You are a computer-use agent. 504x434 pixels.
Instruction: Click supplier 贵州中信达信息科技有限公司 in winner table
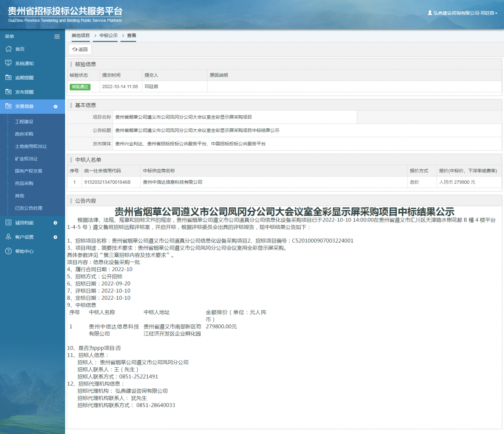click(x=173, y=182)
